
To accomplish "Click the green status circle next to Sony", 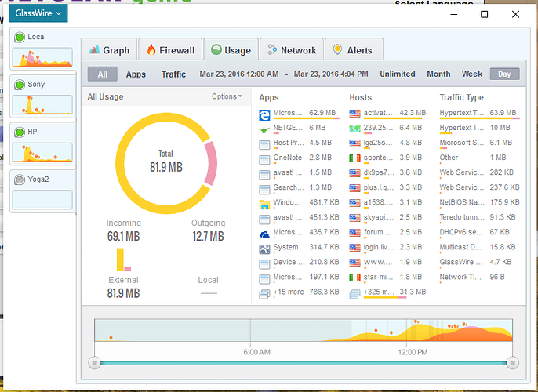I will tap(20, 83).
